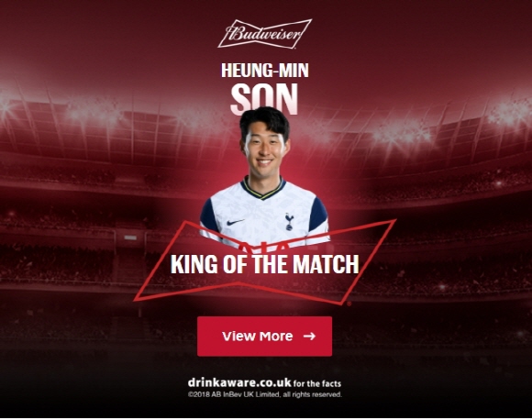Click the arrow icon inside View More
Viewport: 532px width, 420px height.
click(309, 337)
